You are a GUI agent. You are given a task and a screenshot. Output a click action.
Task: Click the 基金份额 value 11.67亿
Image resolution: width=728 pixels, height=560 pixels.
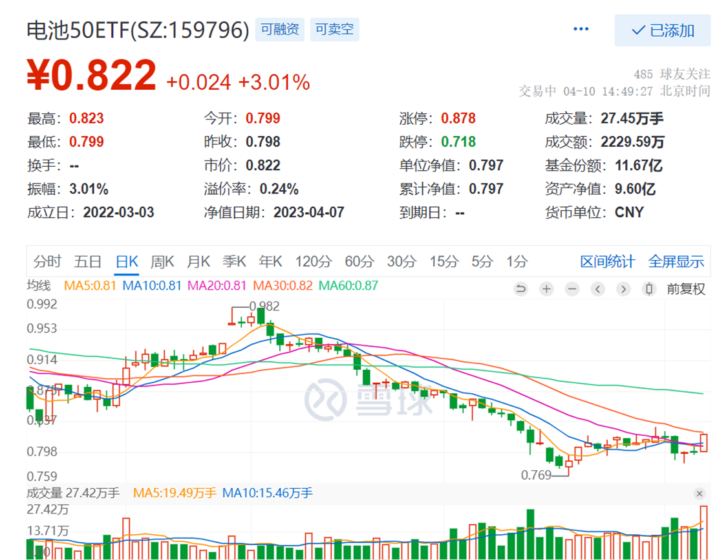(638, 166)
